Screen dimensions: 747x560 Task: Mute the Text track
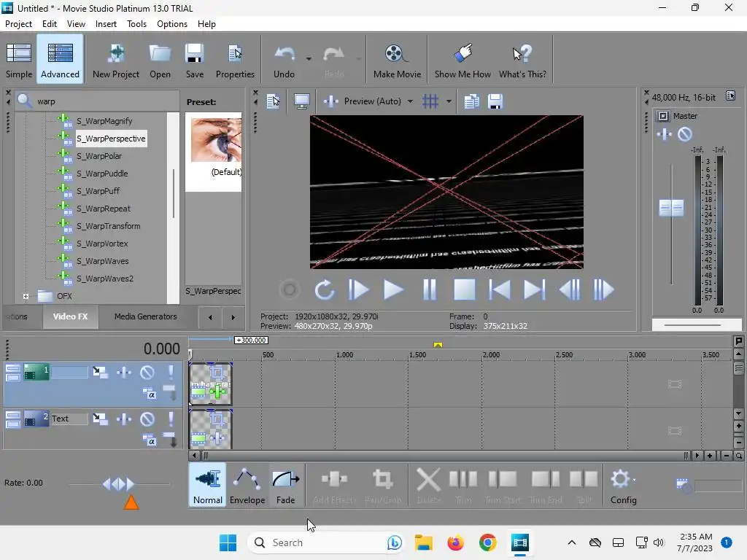tap(147, 419)
